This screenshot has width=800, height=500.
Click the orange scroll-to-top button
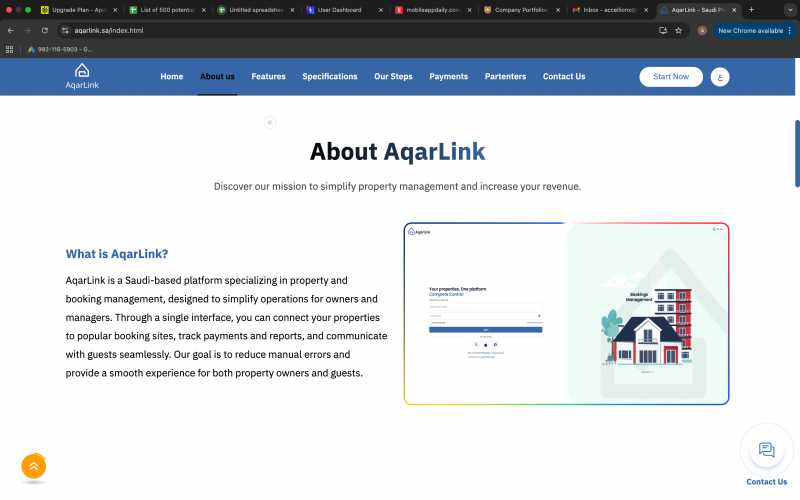tap(34, 466)
